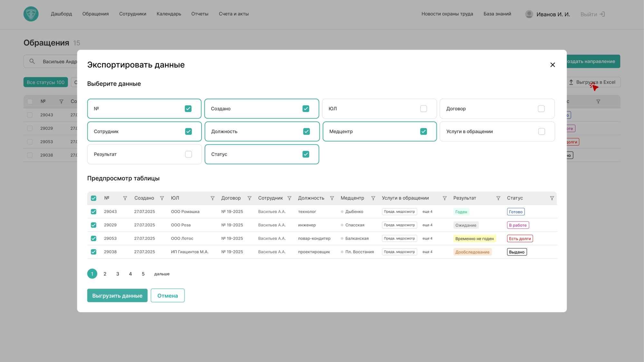Deselect row 29053 in the preview table
Screen dimensions: 644x362
(x=93, y=238)
